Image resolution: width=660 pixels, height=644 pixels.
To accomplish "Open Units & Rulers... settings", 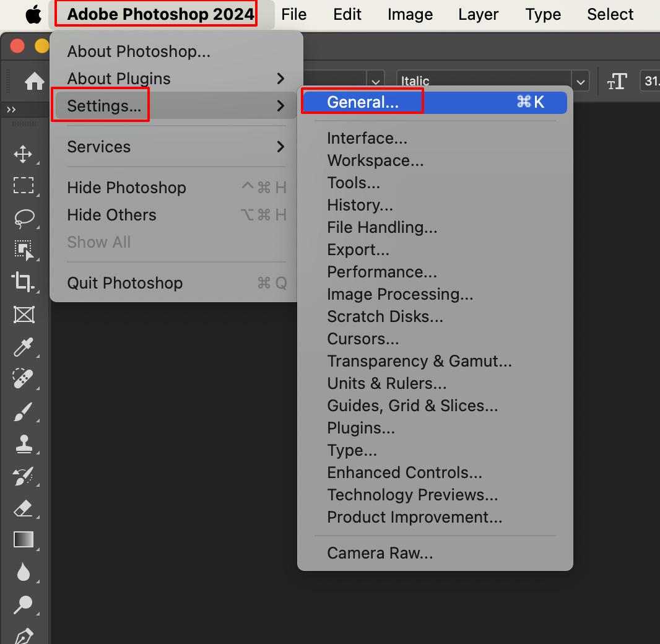I will pos(435,383).
